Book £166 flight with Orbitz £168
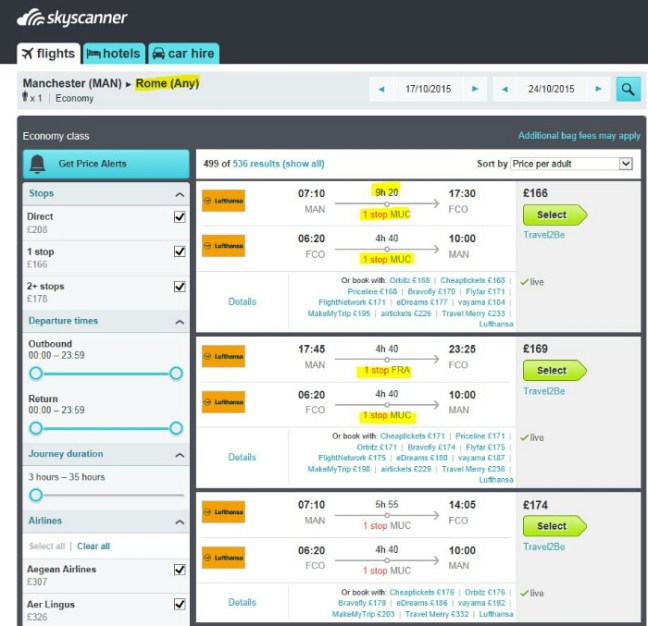The image size is (648, 626). coord(409,280)
